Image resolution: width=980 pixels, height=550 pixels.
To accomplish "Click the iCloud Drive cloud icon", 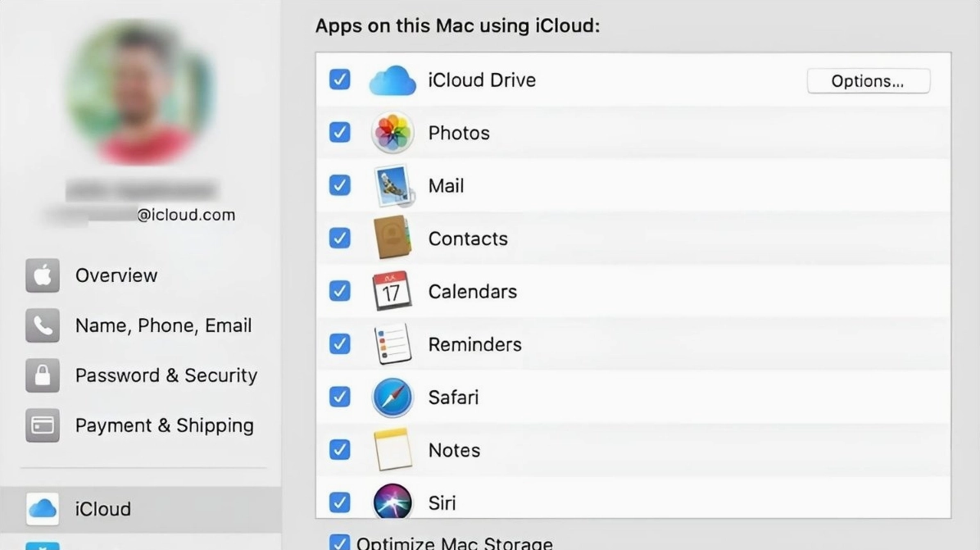I will 392,80.
